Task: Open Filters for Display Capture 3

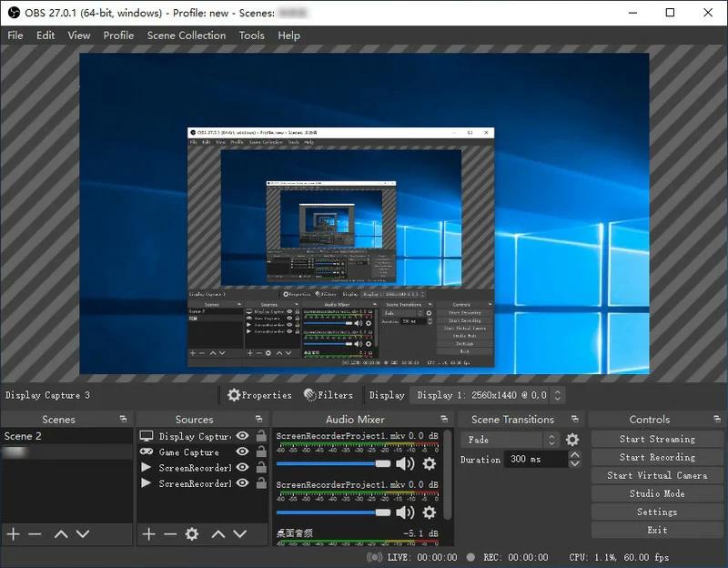Action: tap(329, 395)
